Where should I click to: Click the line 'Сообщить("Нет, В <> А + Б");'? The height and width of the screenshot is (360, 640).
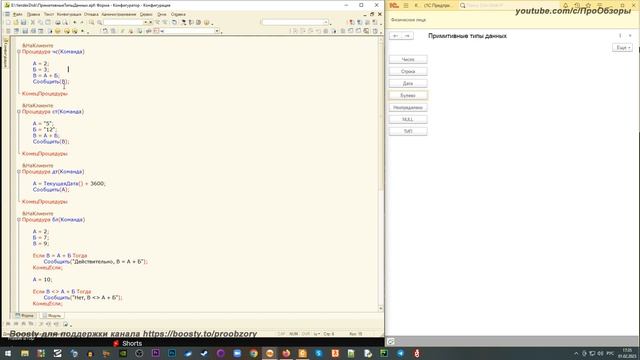83,298
